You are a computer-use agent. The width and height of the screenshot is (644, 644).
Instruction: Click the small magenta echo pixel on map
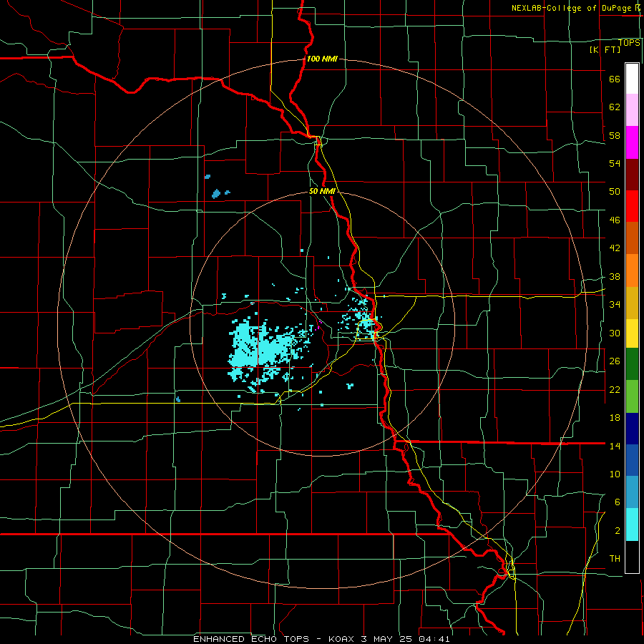[x=318, y=328]
